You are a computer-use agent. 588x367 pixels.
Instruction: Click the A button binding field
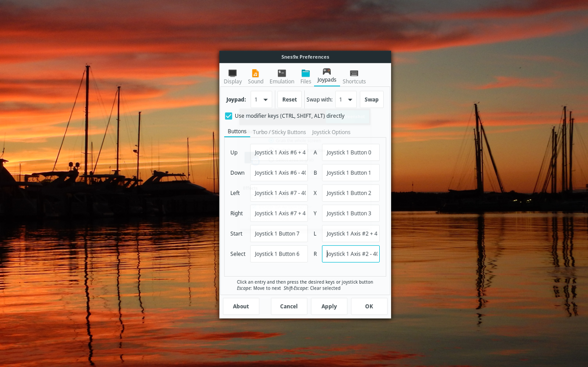pyautogui.click(x=351, y=153)
